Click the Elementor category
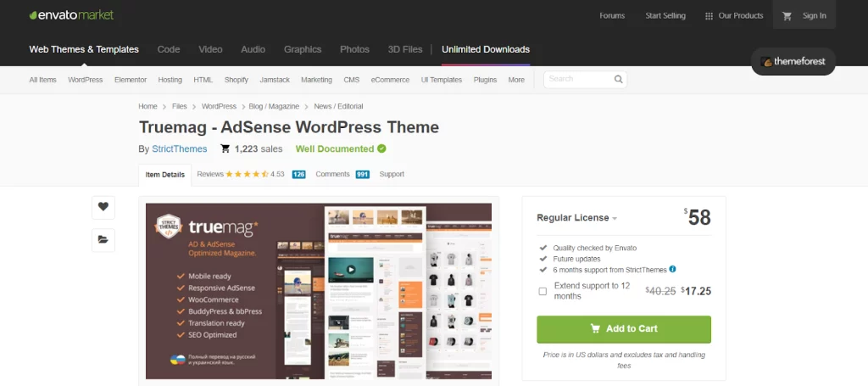Image resolution: width=868 pixels, height=386 pixels. pos(131,80)
